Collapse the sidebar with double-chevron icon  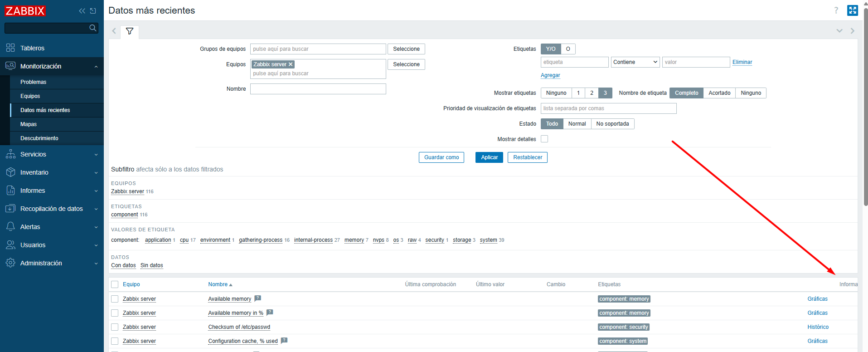coord(82,11)
